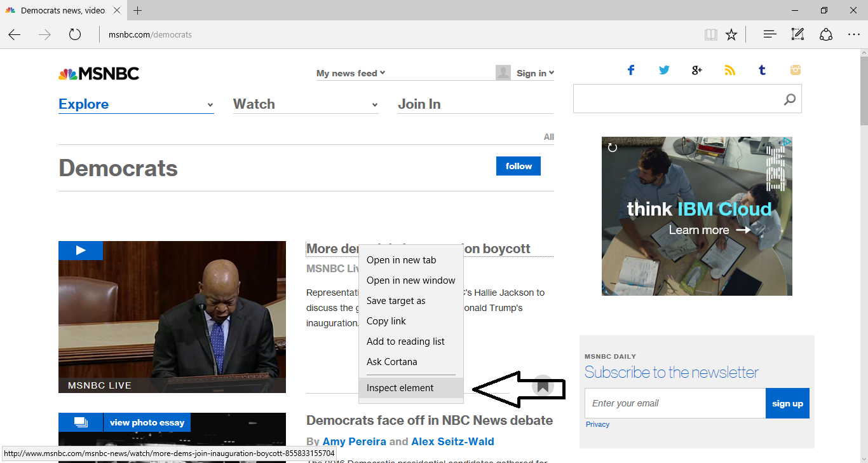Close the Democrats news tab
Image resolution: width=868 pixels, height=463 pixels.
pos(118,10)
